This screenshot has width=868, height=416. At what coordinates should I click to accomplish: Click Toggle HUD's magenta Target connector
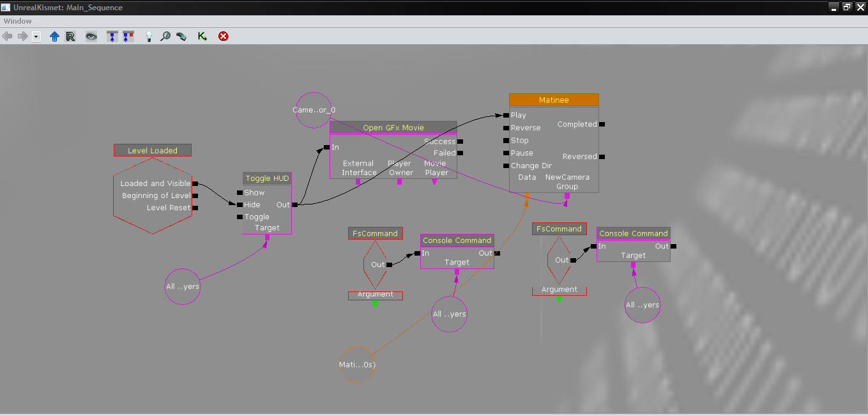[267, 237]
